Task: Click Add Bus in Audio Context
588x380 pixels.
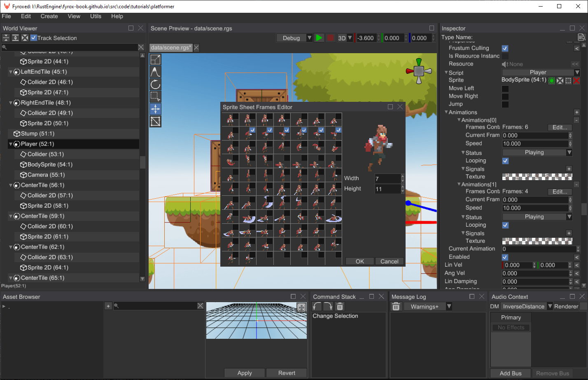Action: (511, 373)
